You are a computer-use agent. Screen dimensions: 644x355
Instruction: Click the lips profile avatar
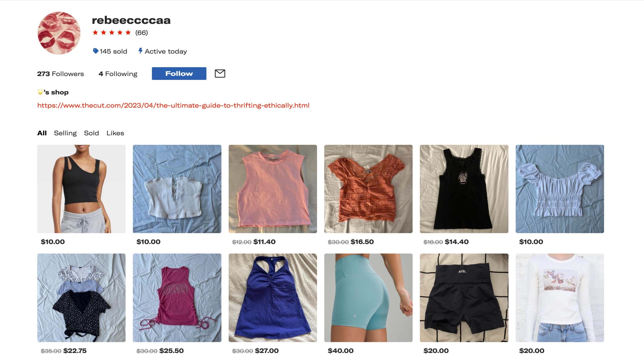[x=59, y=33]
